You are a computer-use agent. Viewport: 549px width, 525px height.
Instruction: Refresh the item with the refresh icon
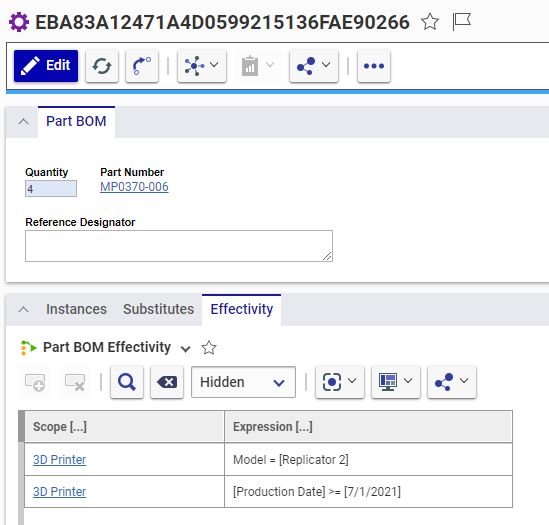pyautogui.click(x=102, y=65)
